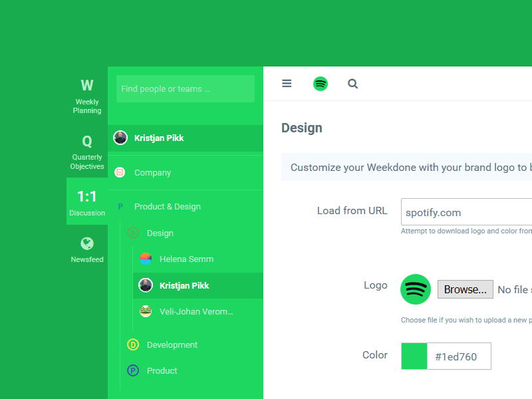Image resolution: width=532 pixels, height=399 pixels.
Task: Select the #1ed760 brand color swatch
Action: point(414,356)
